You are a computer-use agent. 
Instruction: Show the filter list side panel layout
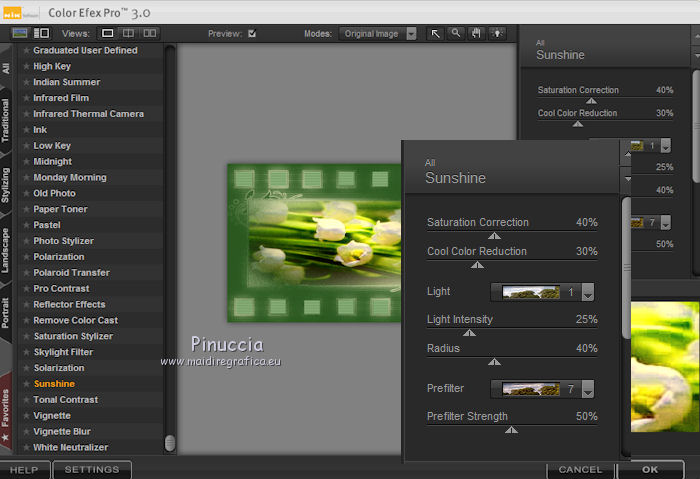point(42,33)
